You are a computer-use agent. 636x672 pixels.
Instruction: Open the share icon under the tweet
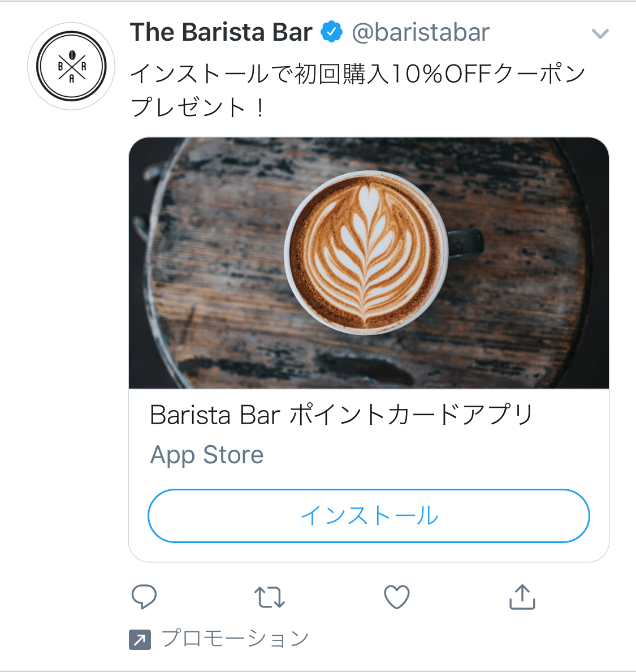point(522,597)
